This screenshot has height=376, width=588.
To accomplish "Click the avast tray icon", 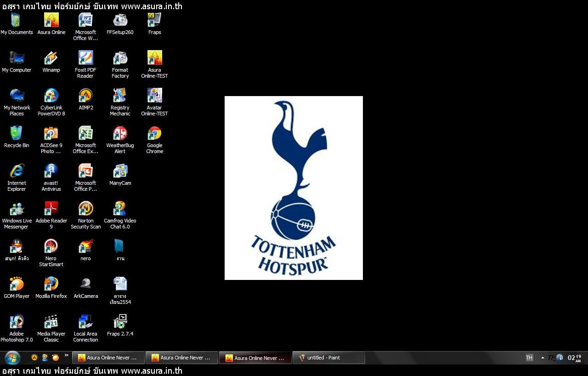I will click(x=560, y=357).
